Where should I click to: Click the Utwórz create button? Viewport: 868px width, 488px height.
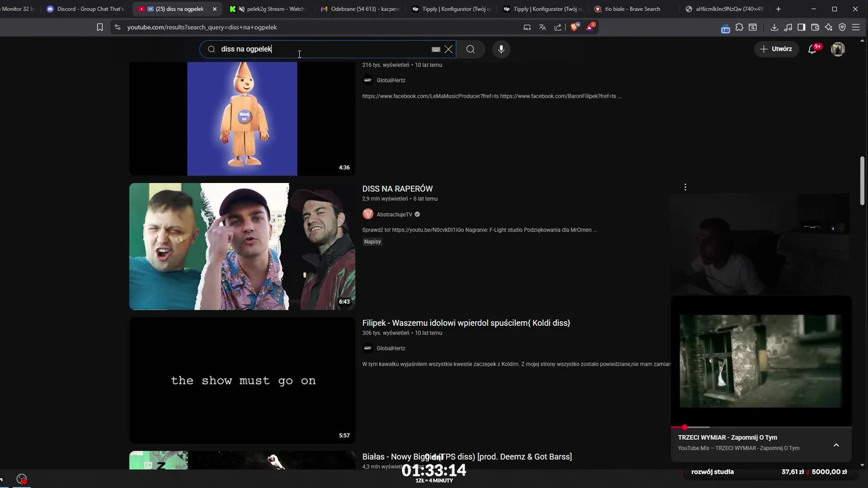pos(776,49)
